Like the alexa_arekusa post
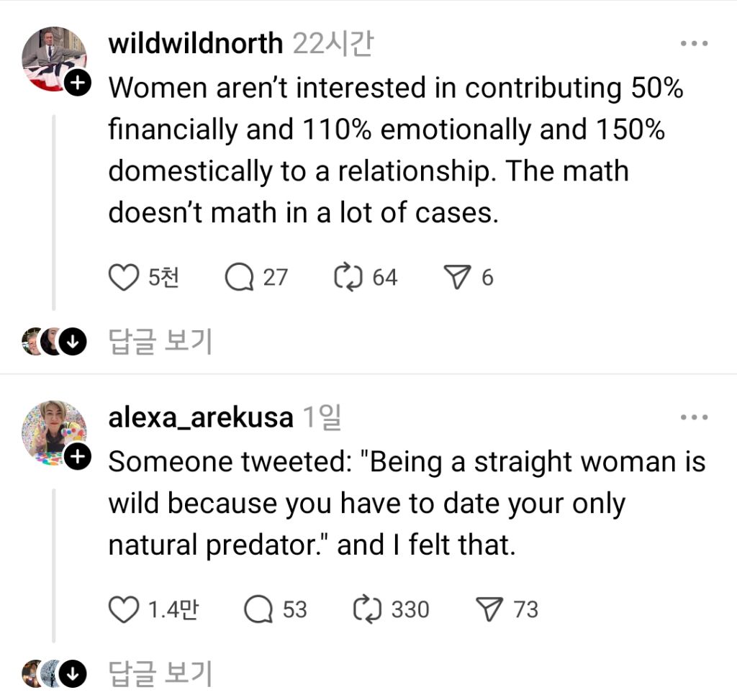The image size is (737, 700). (x=123, y=610)
